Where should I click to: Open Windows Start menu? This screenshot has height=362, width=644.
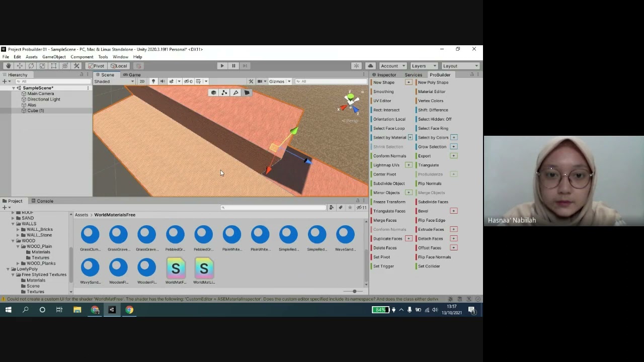pos(8,310)
